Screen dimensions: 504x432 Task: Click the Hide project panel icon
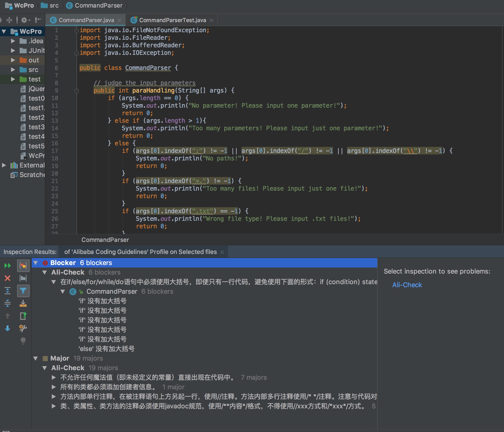(38, 20)
